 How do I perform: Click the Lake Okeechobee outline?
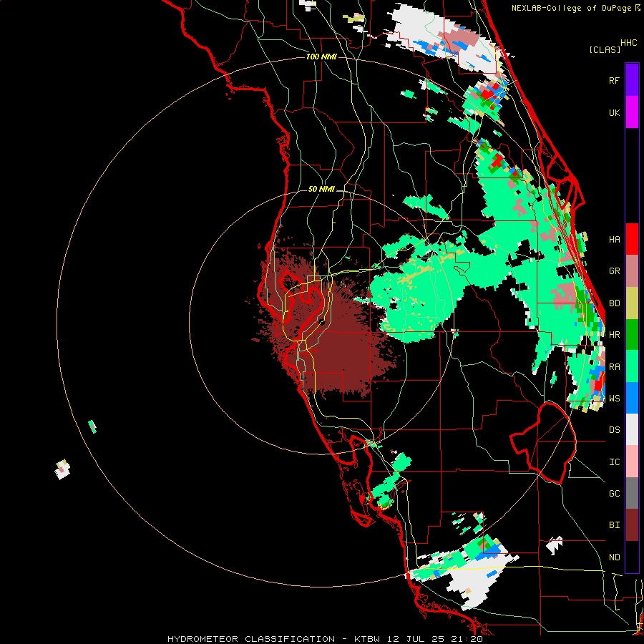tap(543, 443)
